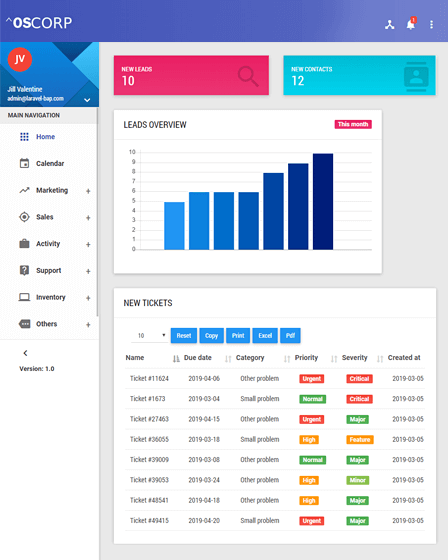Click admin@laravel-bap.com email text
Viewport: 448px width, 560px height.
(x=36, y=99)
